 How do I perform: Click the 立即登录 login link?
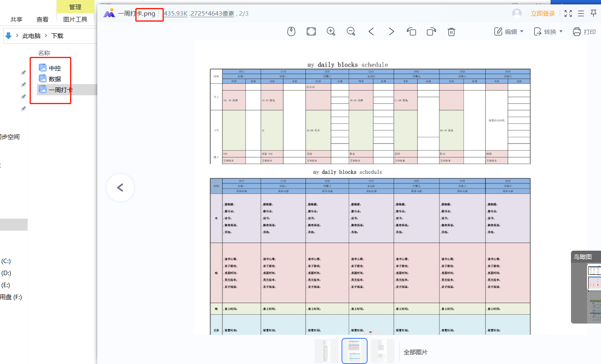[543, 13]
